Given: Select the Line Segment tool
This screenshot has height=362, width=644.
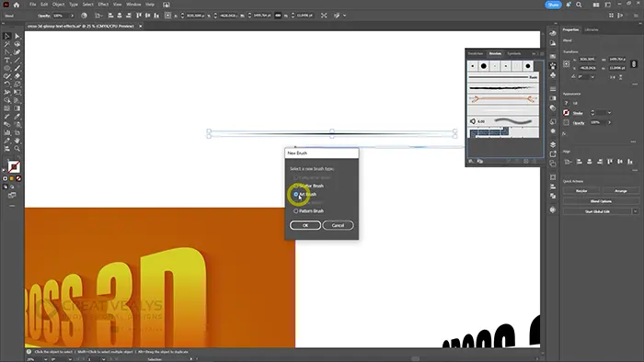Looking at the screenshot, I should tap(17, 61).
